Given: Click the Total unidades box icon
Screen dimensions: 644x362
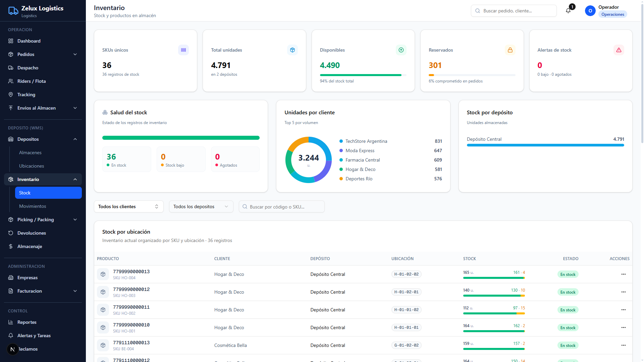Looking at the screenshot, I should point(292,50).
